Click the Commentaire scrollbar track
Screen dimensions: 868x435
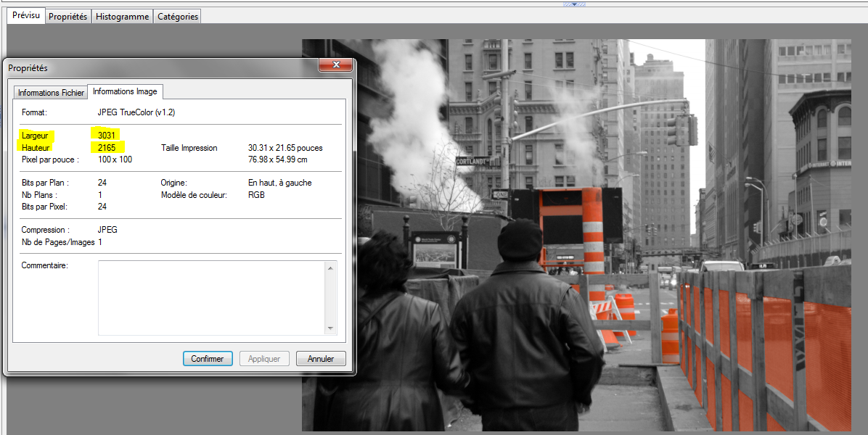332,298
